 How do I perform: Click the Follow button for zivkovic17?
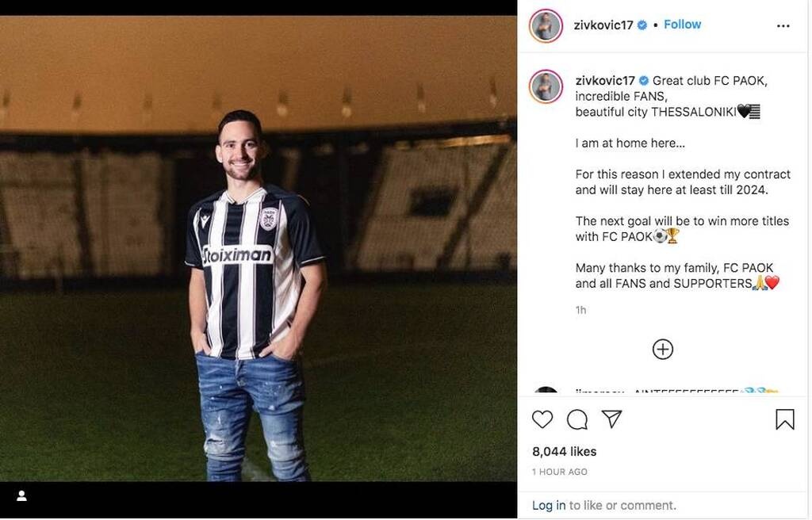pos(682,25)
